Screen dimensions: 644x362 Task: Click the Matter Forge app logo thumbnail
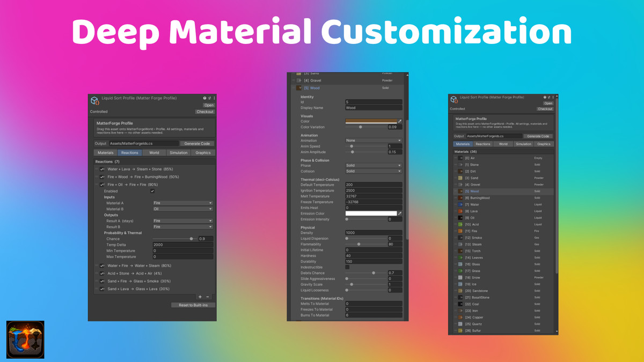click(25, 340)
